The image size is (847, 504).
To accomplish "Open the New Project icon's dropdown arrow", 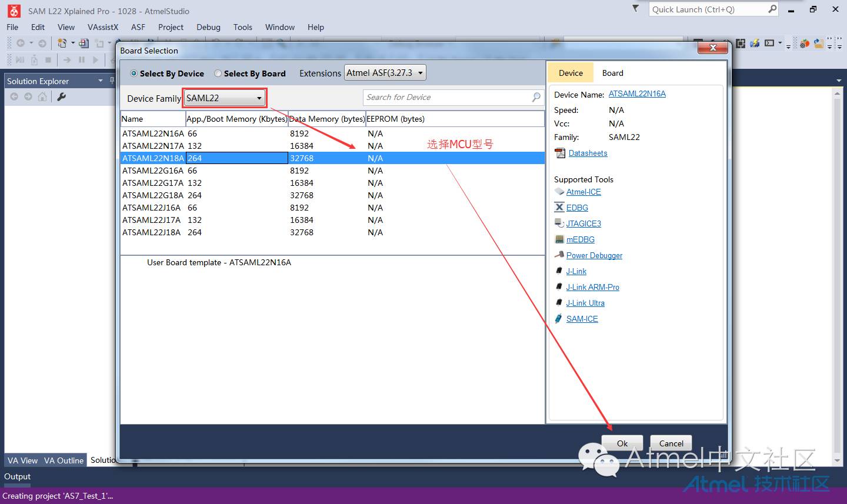I will (x=73, y=43).
